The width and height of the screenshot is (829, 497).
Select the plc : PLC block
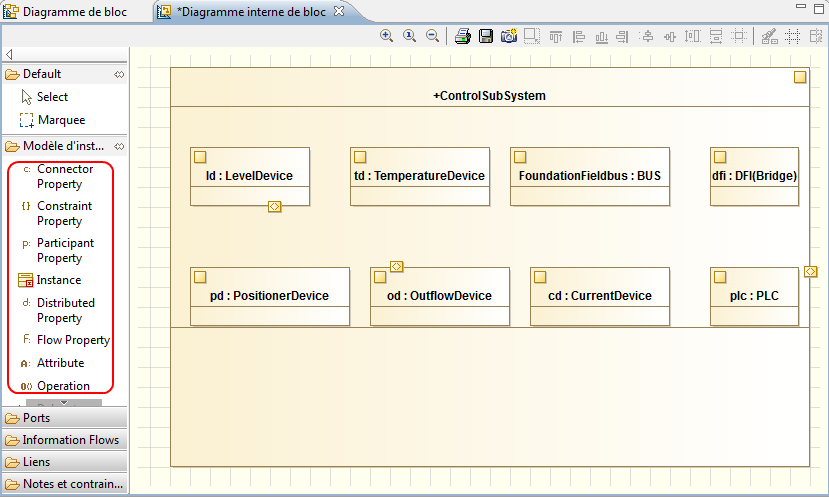pyautogui.click(x=754, y=296)
